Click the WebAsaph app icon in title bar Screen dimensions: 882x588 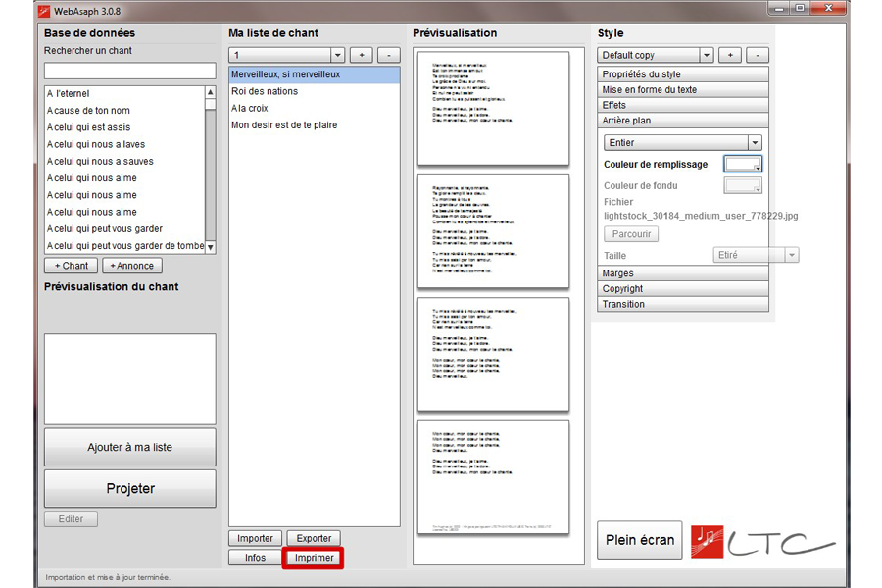45,11
